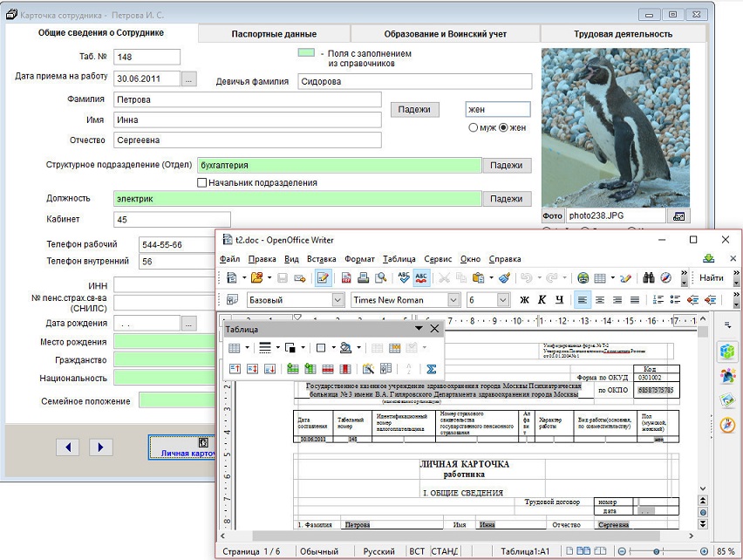Click the Export as PDF icon
The image size is (743, 560).
346,278
